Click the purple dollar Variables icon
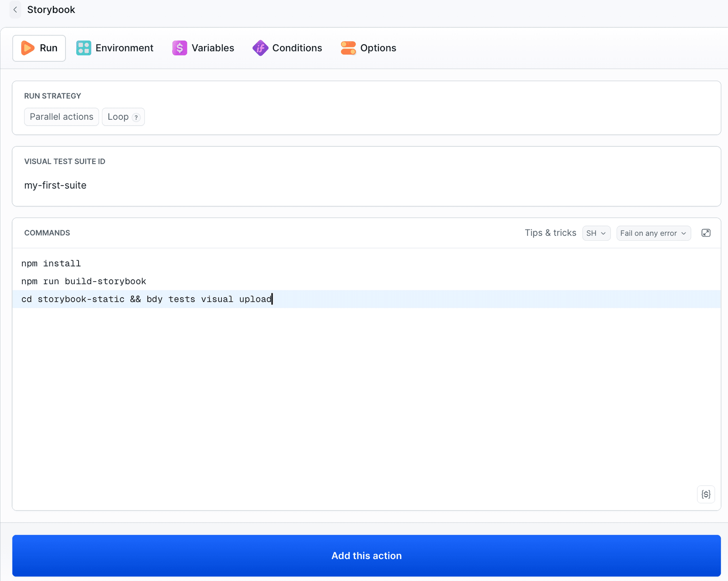728x581 pixels. coord(180,48)
